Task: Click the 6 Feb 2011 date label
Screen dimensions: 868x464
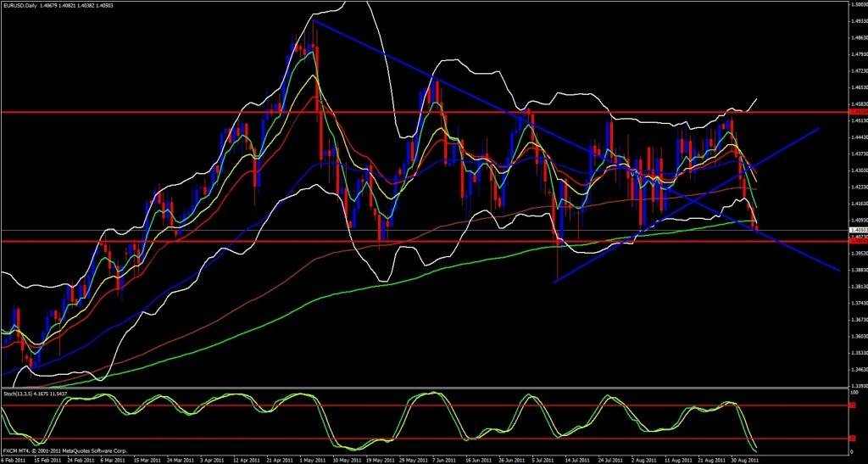Action: click(14, 458)
